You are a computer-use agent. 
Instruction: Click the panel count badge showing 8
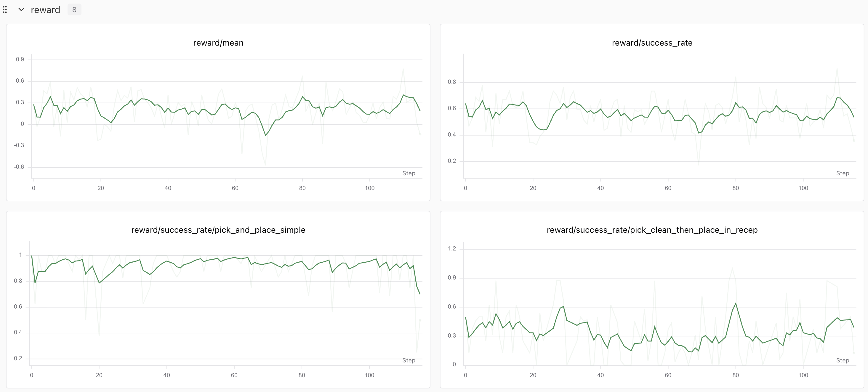click(74, 10)
